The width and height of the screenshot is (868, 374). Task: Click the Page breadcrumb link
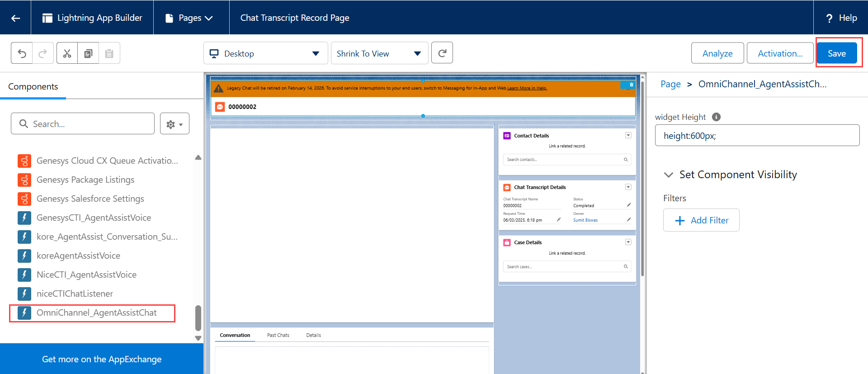click(670, 84)
